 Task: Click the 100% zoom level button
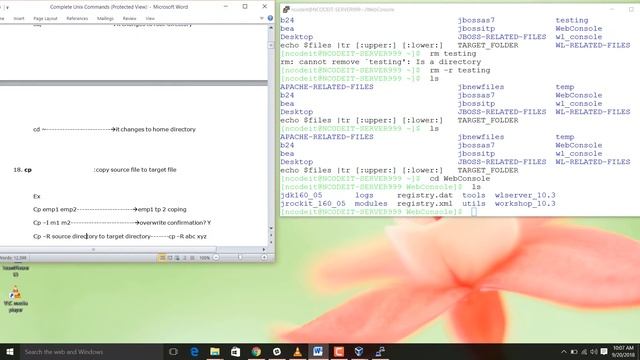coord(204,258)
